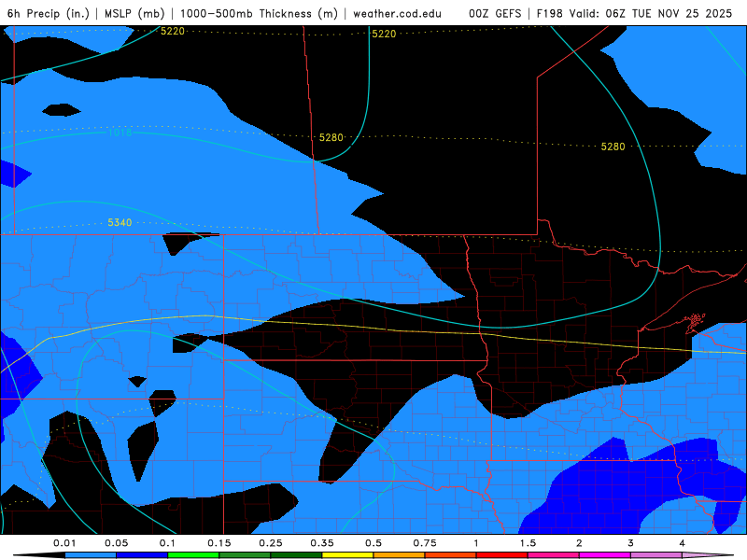Pick the dark orange 0.75 legend swatch
The width and height of the screenshot is (747, 560).
pyautogui.click(x=451, y=555)
